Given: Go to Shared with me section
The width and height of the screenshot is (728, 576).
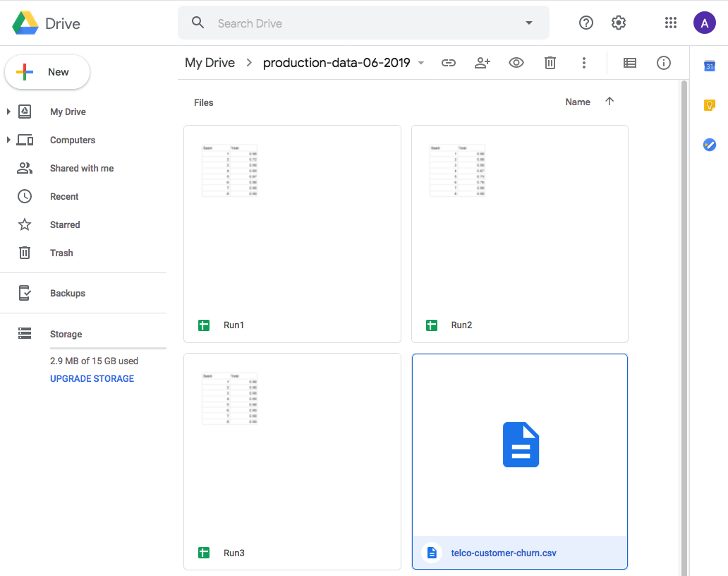Looking at the screenshot, I should coord(82,168).
